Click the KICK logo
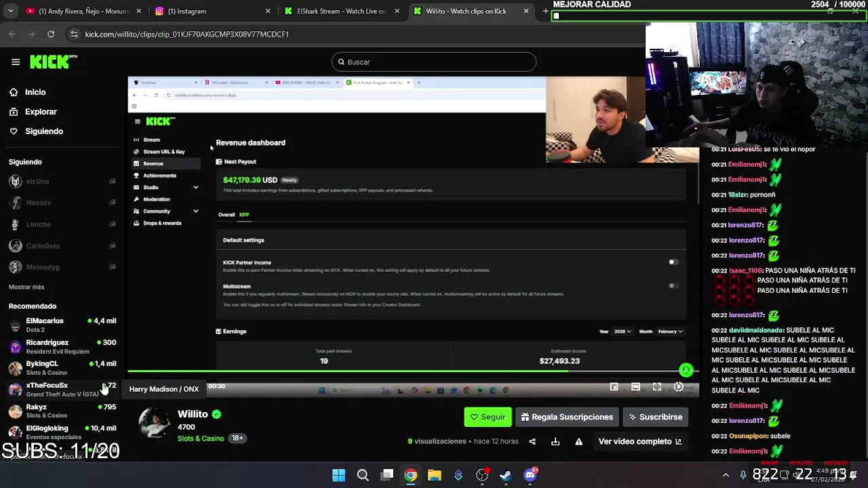The width and height of the screenshot is (868, 488). click(x=53, y=62)
